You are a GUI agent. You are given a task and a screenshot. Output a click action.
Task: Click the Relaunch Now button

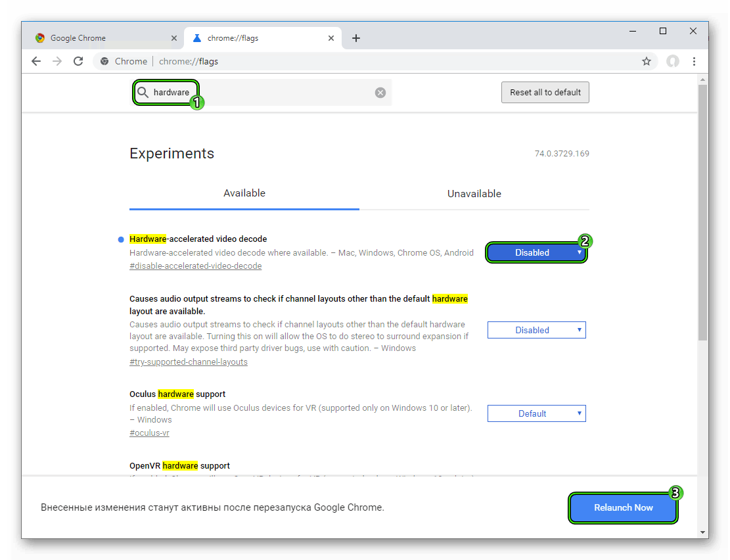pyautogui.click(x=623, y=507)
